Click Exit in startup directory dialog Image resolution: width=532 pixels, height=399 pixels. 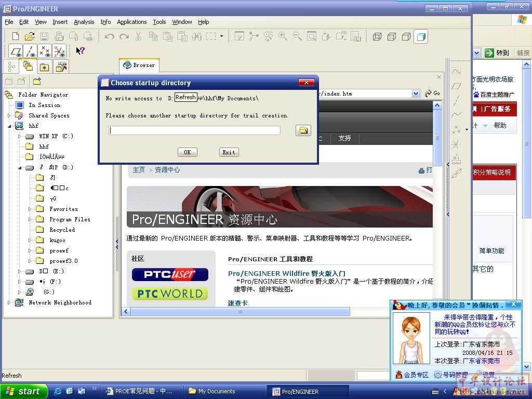[x=229, y=152]
